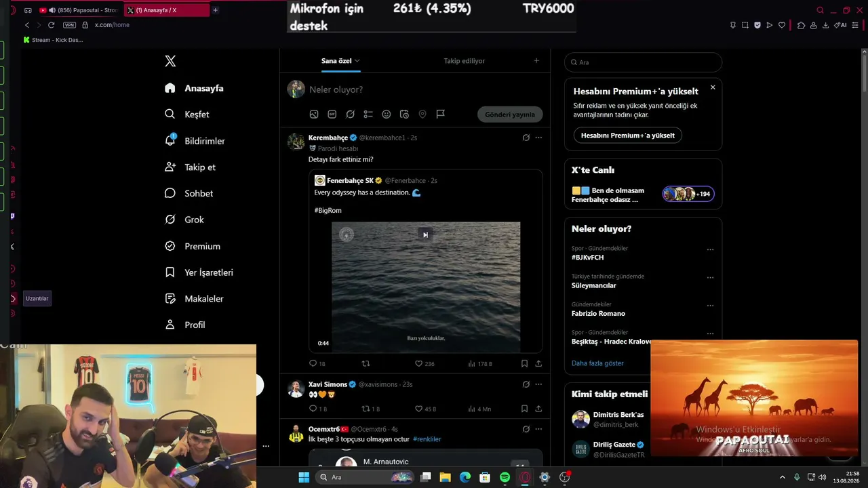
Task: Mute the Papaoutai YouTube tab audio
Action: [52, 10]
